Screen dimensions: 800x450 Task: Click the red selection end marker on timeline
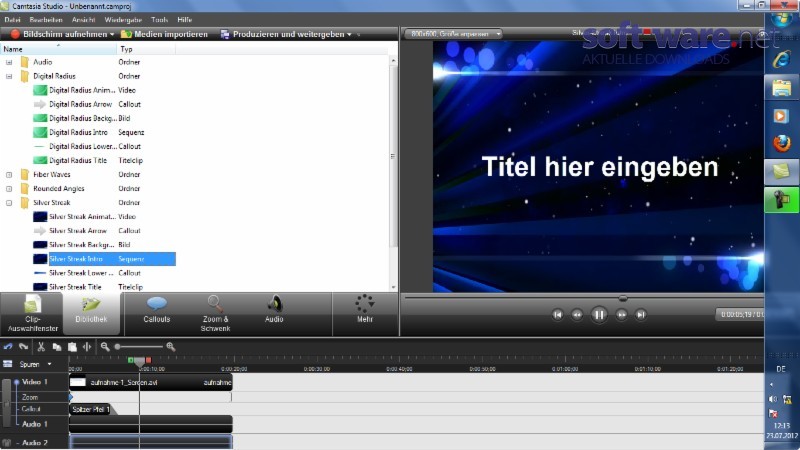(148, 360)
